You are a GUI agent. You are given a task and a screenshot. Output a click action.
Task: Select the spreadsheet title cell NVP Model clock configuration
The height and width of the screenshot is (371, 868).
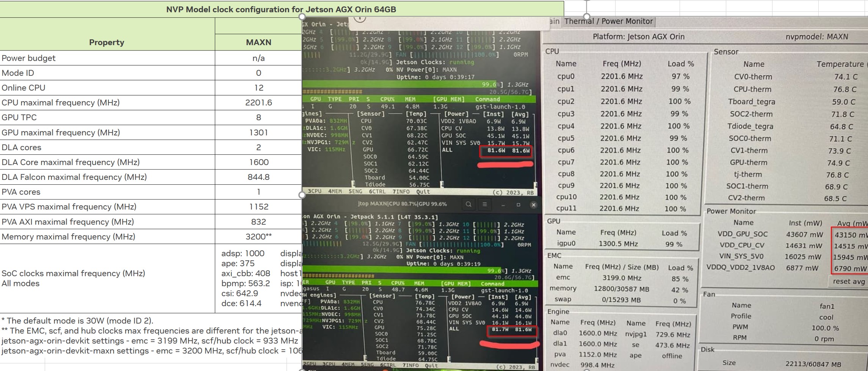pos(282,9)
